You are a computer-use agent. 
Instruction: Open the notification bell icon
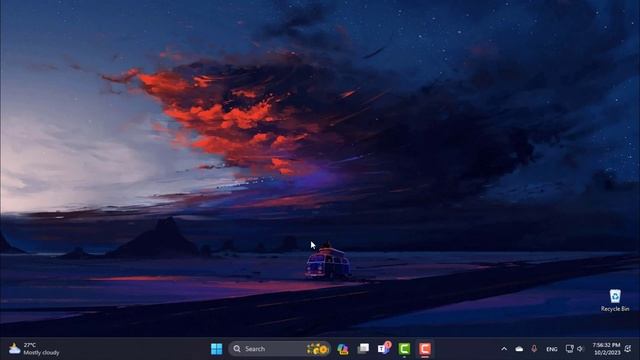coord(628,349)
